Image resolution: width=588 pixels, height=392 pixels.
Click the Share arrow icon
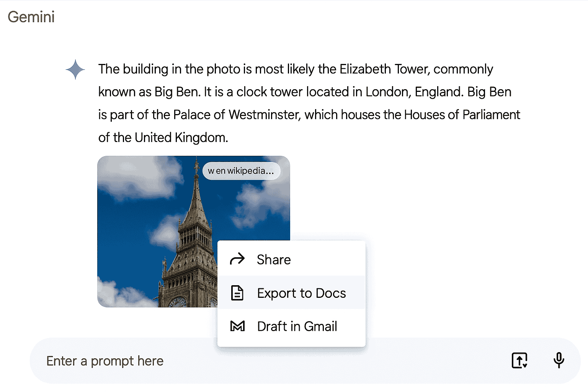click(237, 259)
